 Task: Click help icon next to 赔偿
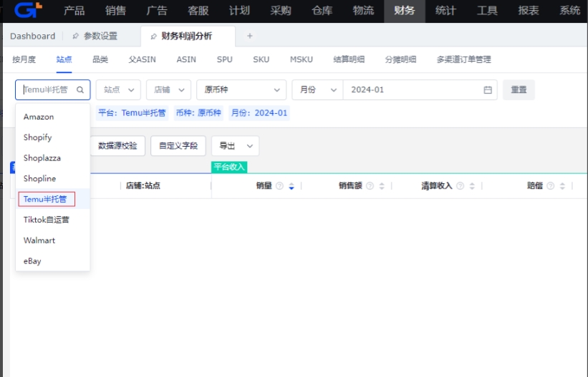[551, 186]
